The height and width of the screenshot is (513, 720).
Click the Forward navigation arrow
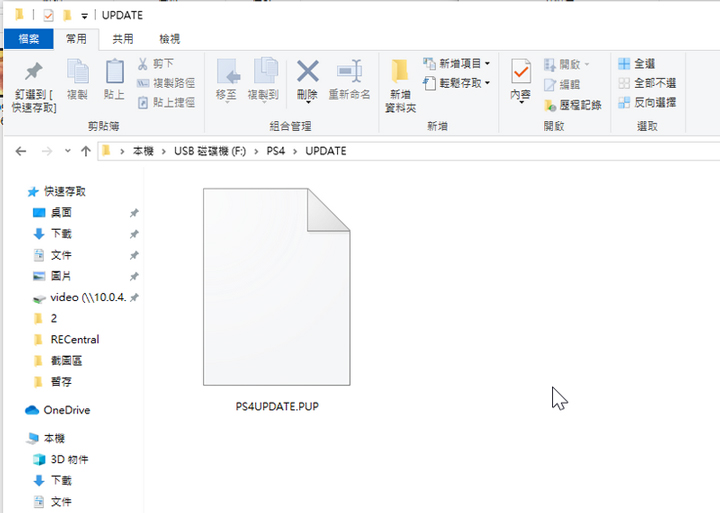click(46, 151)
